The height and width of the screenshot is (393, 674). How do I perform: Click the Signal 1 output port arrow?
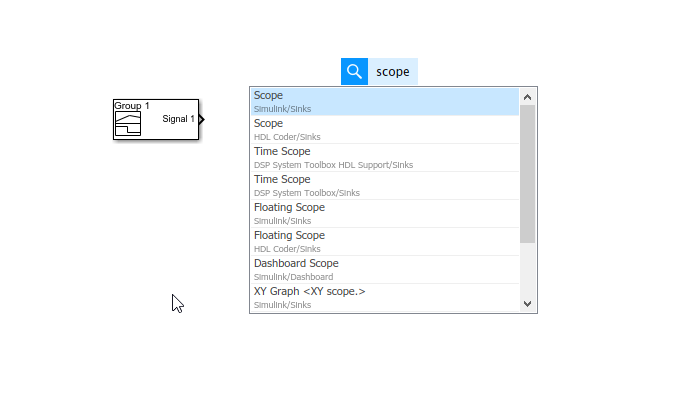[x=202, y=119]
